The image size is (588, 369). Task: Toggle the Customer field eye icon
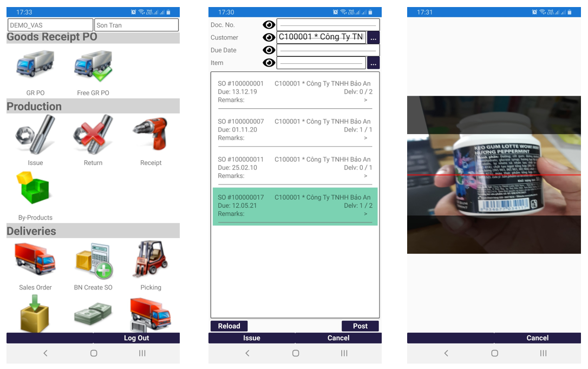click(269, 37)
